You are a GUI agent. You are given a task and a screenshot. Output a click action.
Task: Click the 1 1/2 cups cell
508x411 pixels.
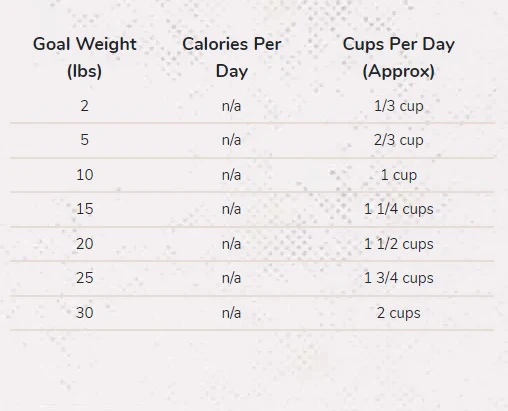tap(399, 244)
